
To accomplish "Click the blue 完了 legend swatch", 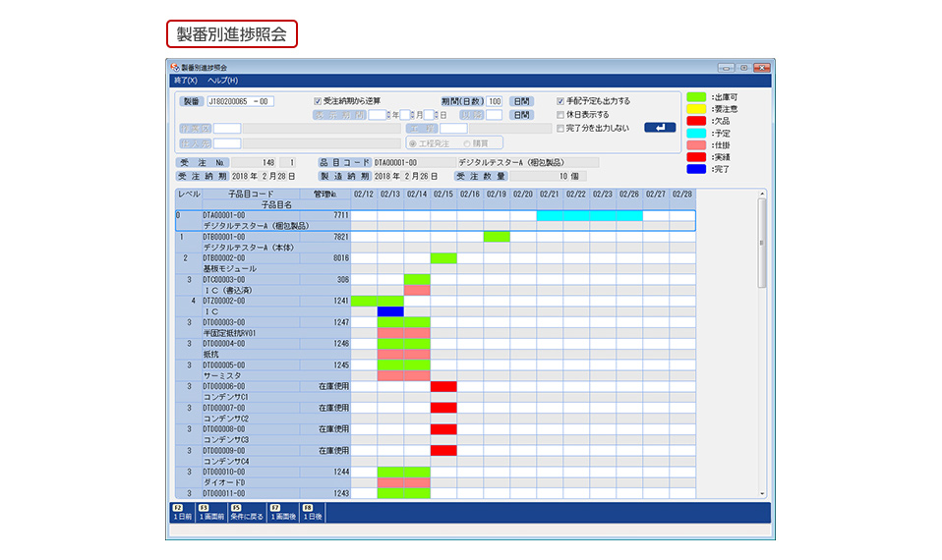I will tap(696, 169).
